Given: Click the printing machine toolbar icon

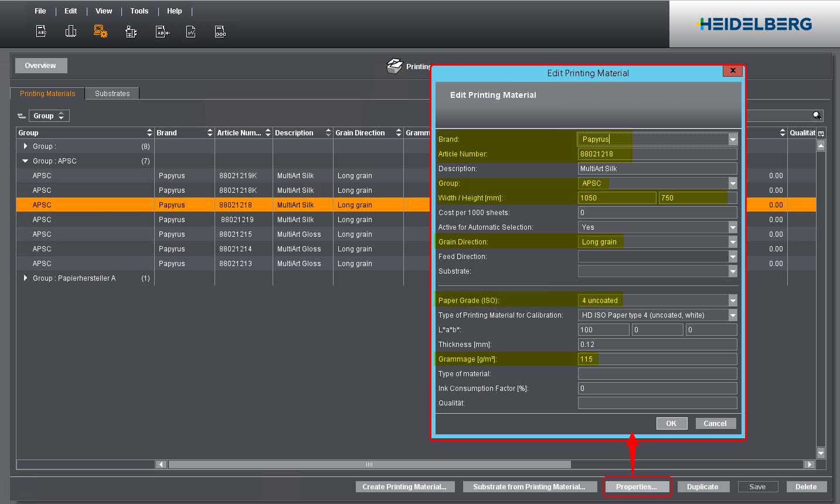Looking at the screenshot, I should [131, 32].
